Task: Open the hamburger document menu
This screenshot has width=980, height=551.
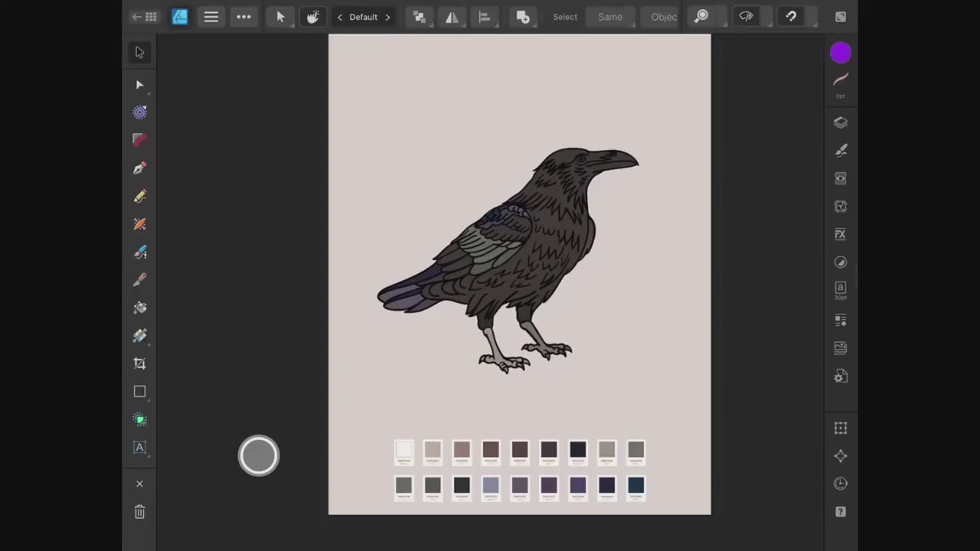Action: [211, 17]
